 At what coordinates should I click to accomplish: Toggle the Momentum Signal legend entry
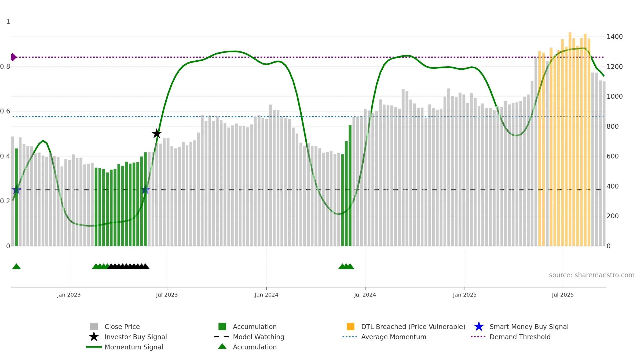tap(134, 347)
